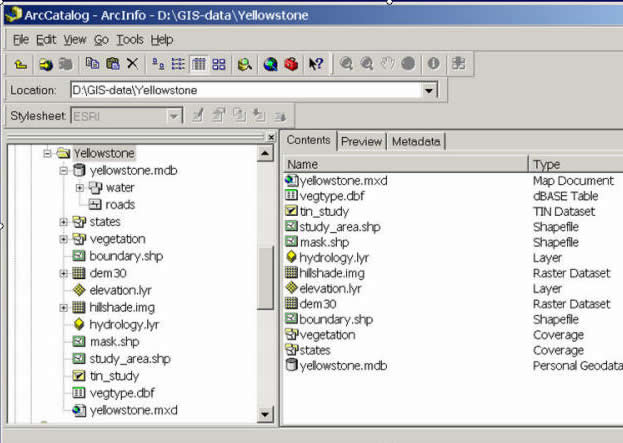
Task: Click the Edit Metadata toolbar icon
Action: point(198,116)
